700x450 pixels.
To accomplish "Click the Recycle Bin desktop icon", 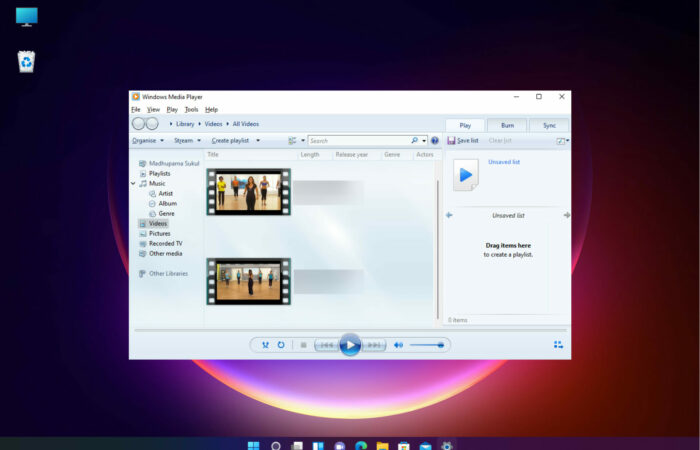I will click(x=26, y=62).
